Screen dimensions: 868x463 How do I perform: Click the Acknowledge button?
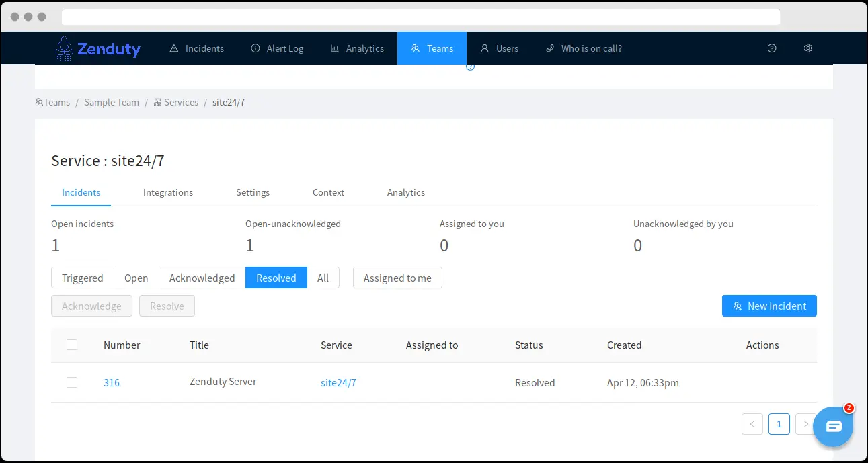(91, 306)
